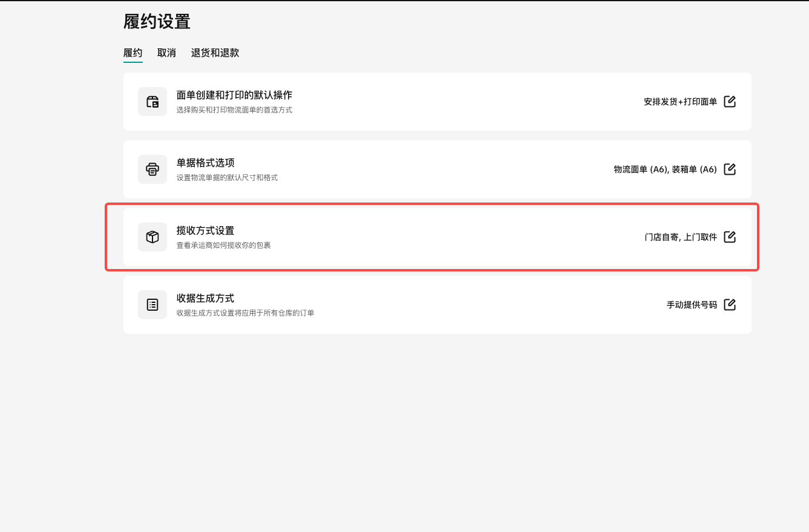
Task: Select the 履约 tab
Action: click(133, 53)
